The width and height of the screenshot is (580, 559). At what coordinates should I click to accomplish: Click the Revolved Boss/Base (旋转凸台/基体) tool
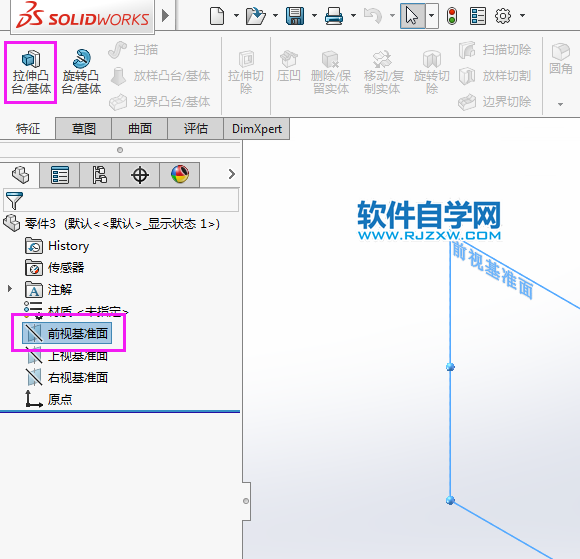[81, 73]
